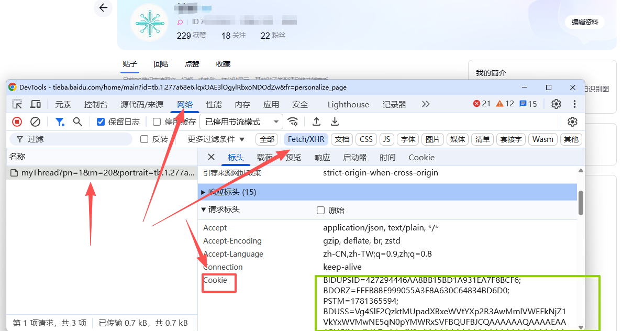Open the 时间 tab in request details
This screenshot has height=331, width=644.
pos(387,157)
